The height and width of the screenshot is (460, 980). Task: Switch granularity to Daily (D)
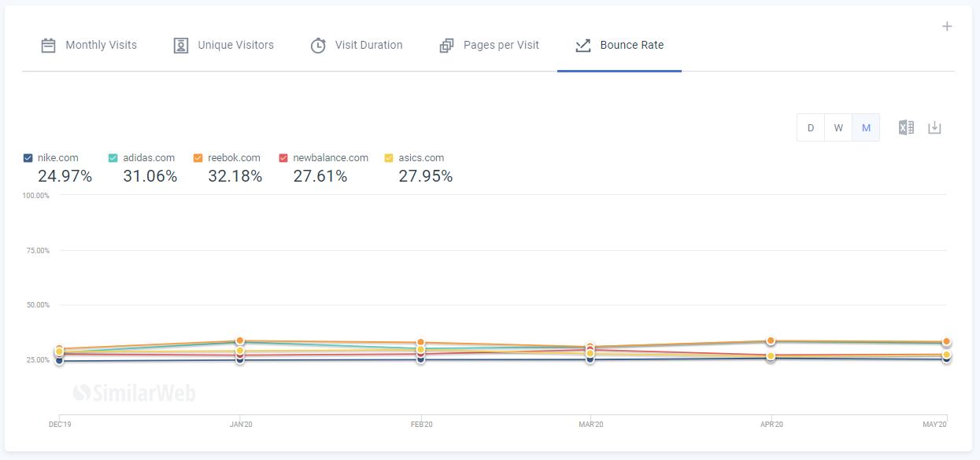811,127
